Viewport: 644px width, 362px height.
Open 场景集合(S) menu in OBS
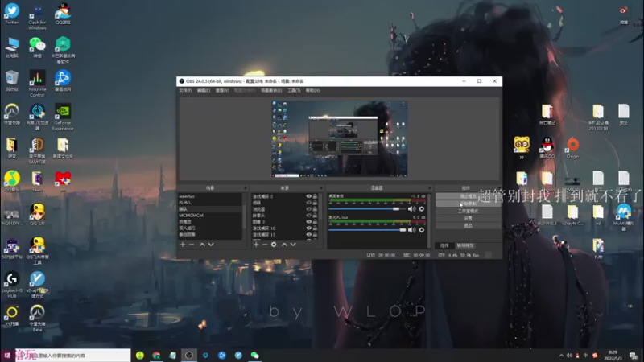(x=271, y=90)
